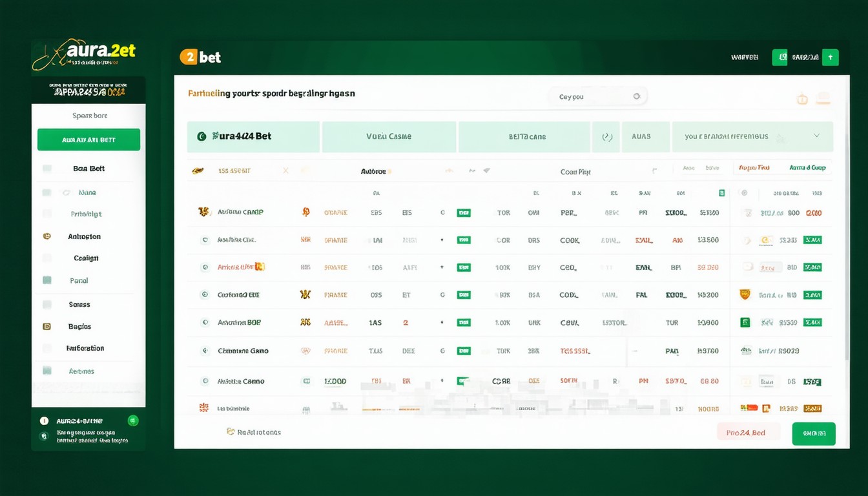
Task: Switch to the Vuea Casme tab
Action: point(389,137)
